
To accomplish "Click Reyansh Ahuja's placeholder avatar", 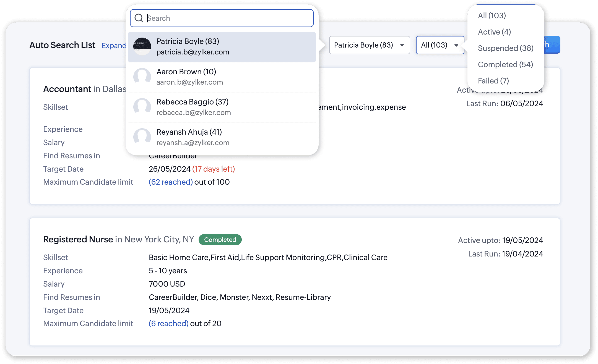I will pyautogui.click(x=142, y=137).
